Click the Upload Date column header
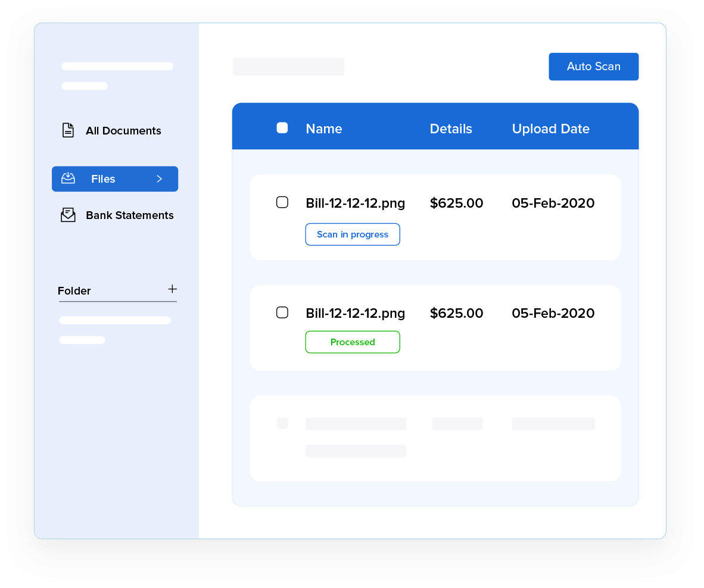Viewport: 704px width, 588px height. coord(550,129)
